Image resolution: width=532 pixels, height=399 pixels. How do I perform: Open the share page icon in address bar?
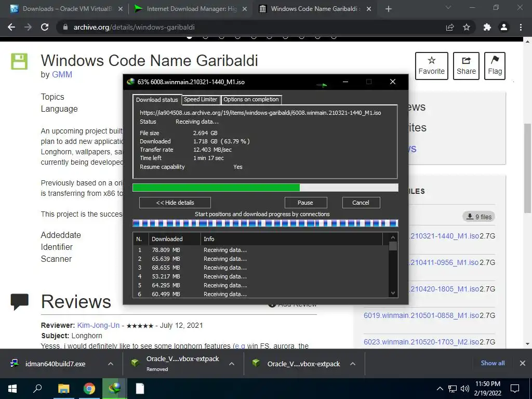[x=450, y=27]
